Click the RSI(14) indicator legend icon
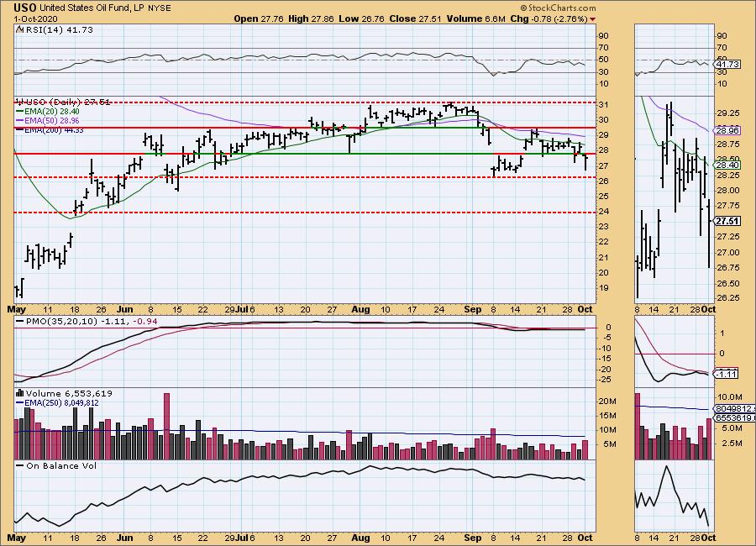The height and width of the screenshot is (546, 756). pos(19,29)
